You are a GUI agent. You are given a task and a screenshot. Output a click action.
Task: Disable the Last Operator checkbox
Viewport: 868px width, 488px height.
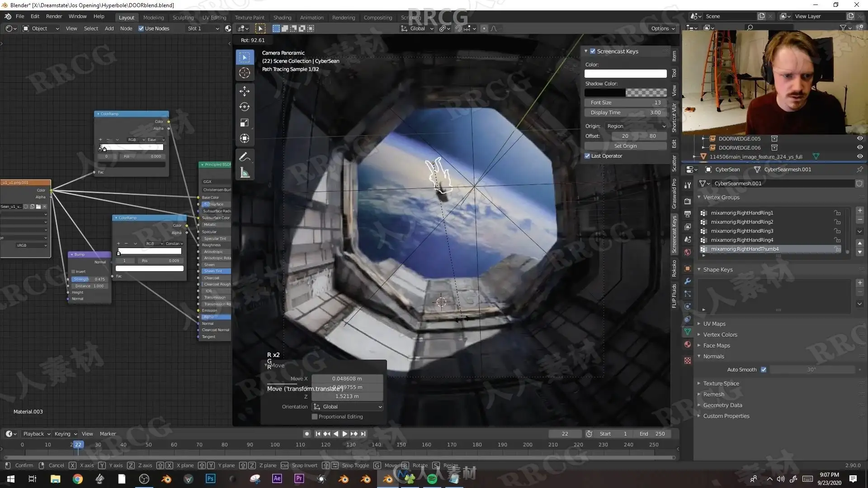point(587,156)
